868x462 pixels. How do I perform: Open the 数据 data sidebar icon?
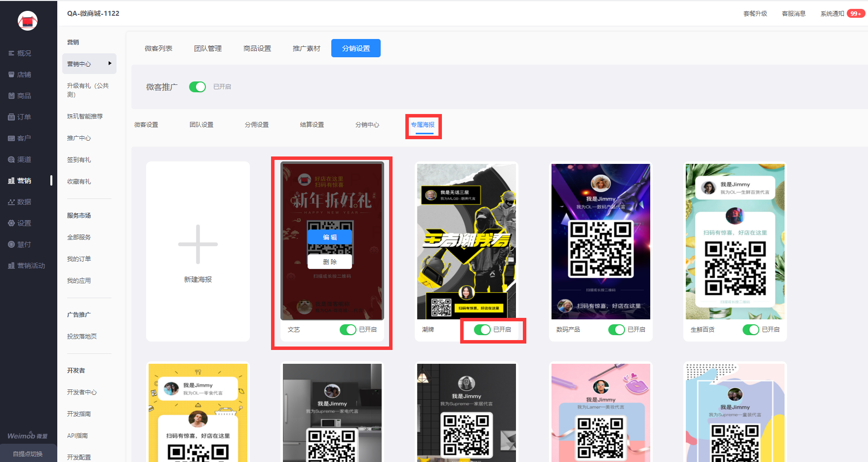coord(11,202)
